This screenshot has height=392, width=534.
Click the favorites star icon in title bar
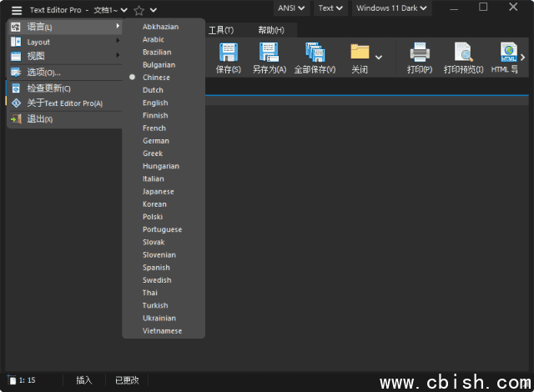[139, 10]
